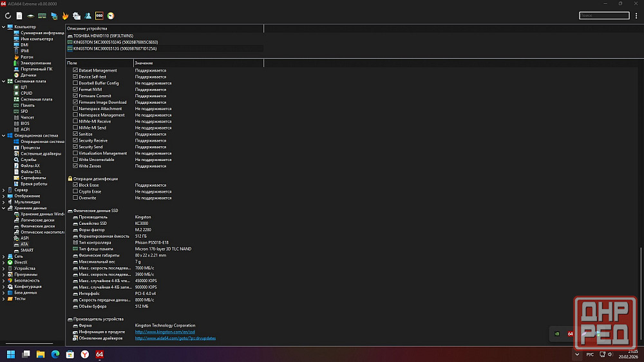The image size is (644, 362).
Task: Uncheck the Write Zeroes checkbox
Action: click(75, 166)
